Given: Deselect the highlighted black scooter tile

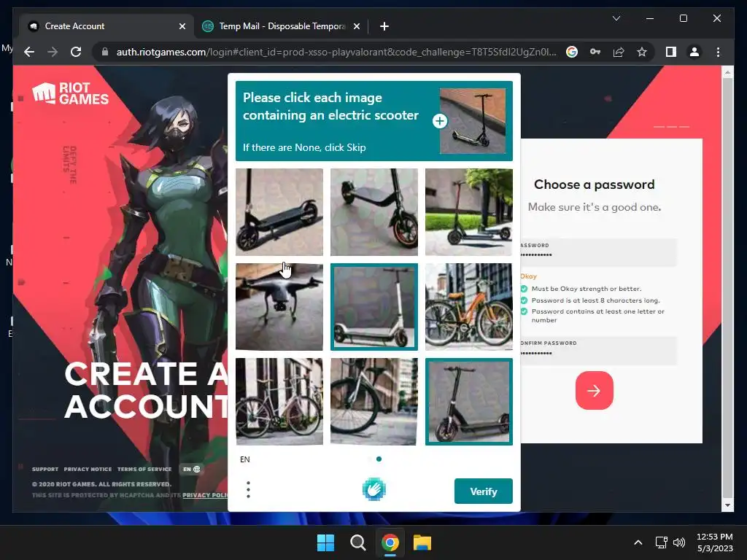Looking at the screenshot, I should pos(469,402).
